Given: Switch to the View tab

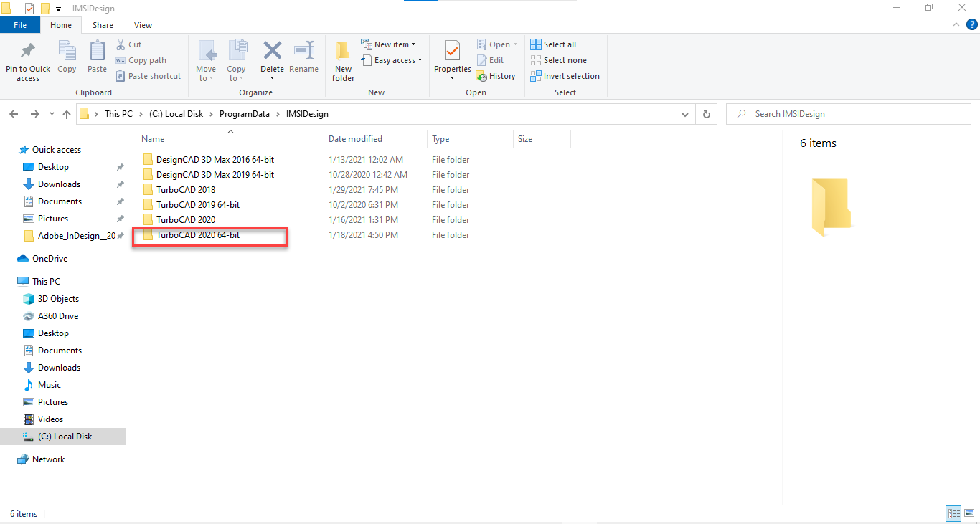Looking at the screenshot, I should [143, 25].
